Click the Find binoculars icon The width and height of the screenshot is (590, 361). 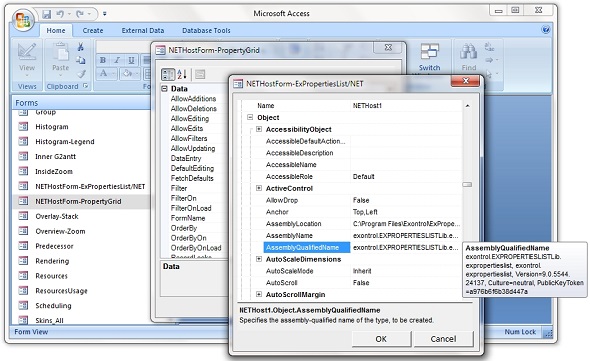pyautogui.click(x=468, y=52)
